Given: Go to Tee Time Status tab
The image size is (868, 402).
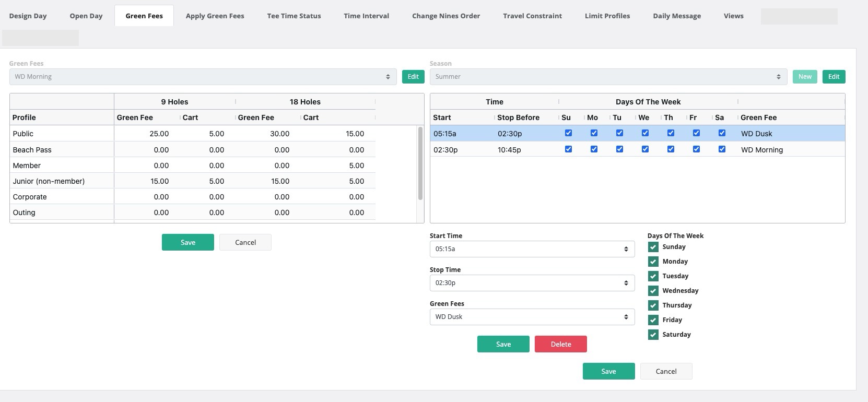Looking at the screenshot, I should point(294,16).
